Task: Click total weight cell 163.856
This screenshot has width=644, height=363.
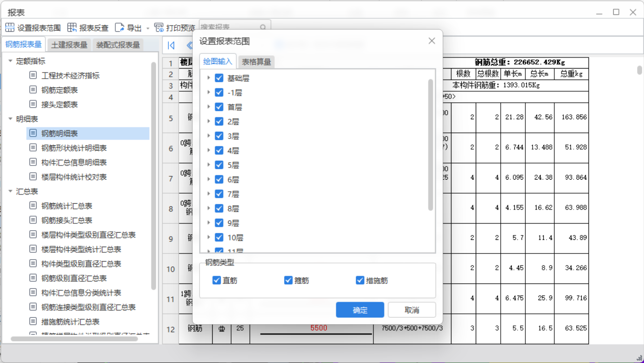Action: [572, 117]
